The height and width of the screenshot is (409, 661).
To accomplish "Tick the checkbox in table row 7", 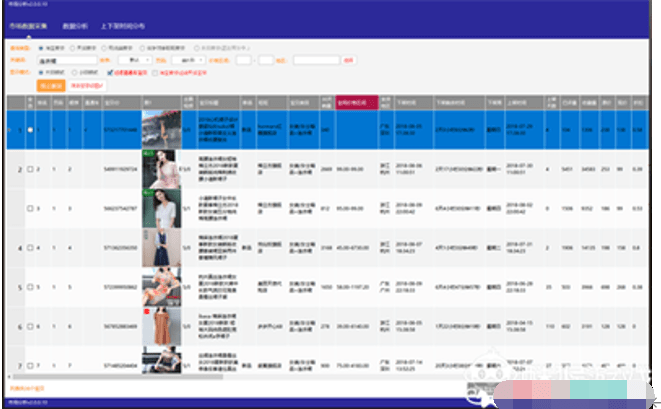I will tap(30, 366).
